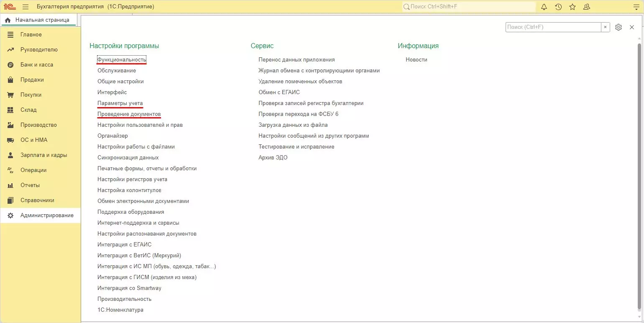Image resolution: width=644 pixels, height=323 pixels.
Task: Show the history clock icon
Action: pos(558,7)
